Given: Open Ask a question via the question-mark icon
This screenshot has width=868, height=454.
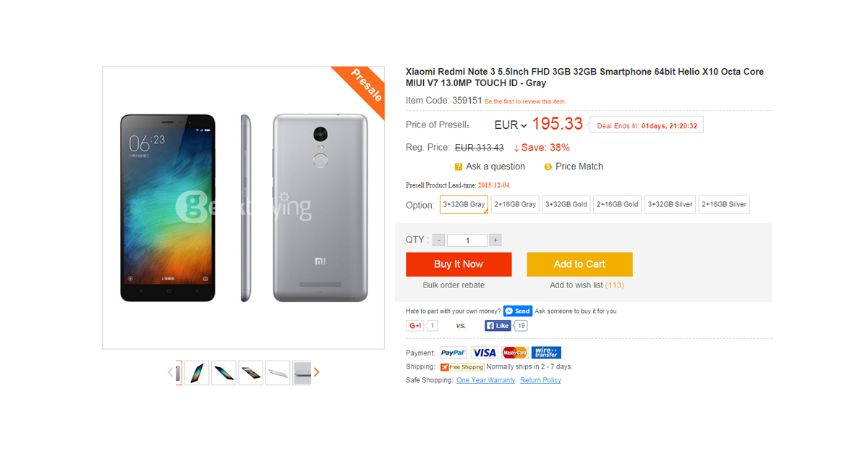Looking at the screenshot, I should click(459, 166).
